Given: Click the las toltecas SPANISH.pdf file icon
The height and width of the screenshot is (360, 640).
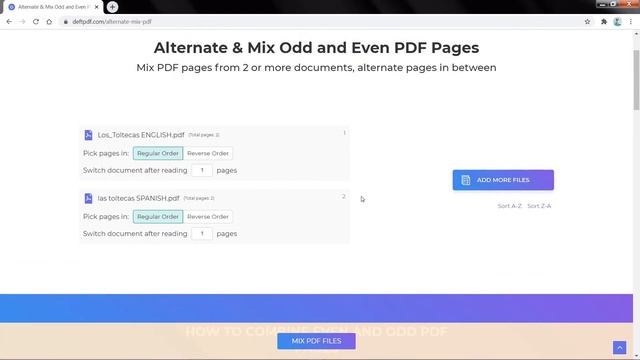Looking at the screenshot, I should (x=88, y=198).
